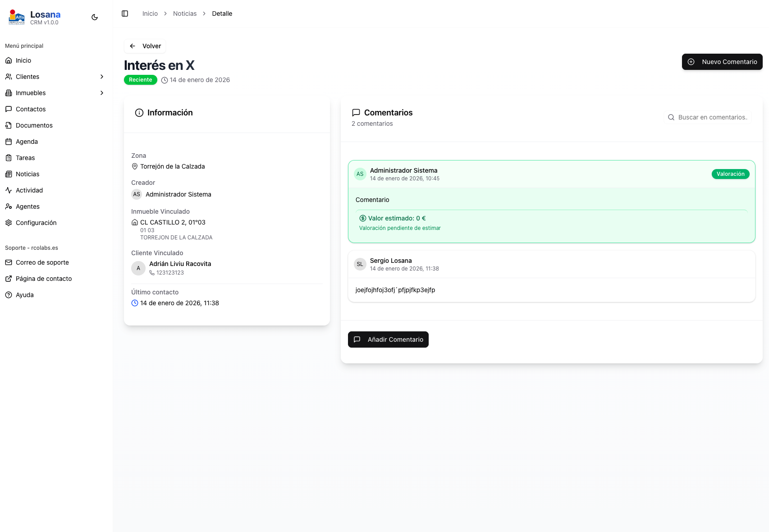Focus the Buscar en comentarios field
The image size is (769, 532).
[x=712, y=117]
